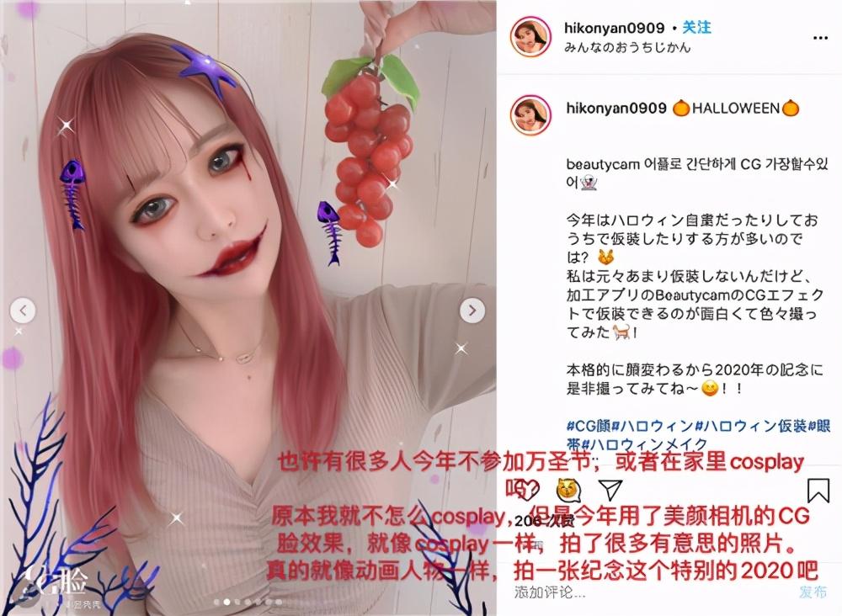Image resolution: width=842 pixels, height=616 pixels.
Task: Open the #ハロウィン仮装 hashtag
Action: (x=751, y=427)
